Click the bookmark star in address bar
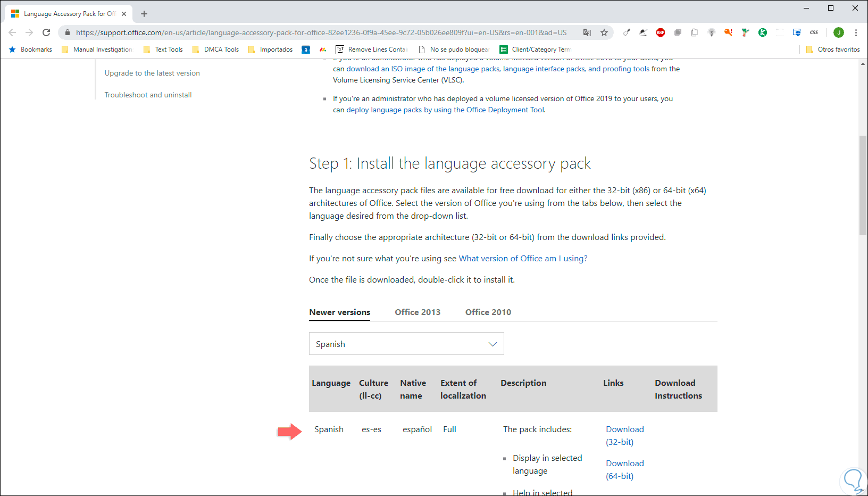868x496 pixels. [604, 32]
